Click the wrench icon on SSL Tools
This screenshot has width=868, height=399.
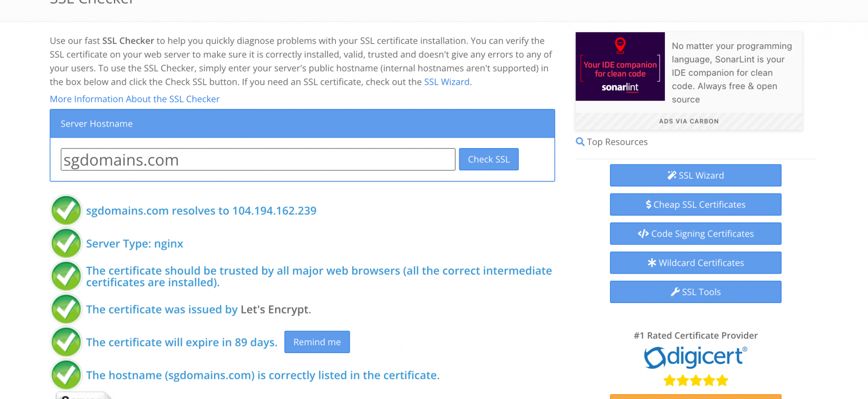675,292
